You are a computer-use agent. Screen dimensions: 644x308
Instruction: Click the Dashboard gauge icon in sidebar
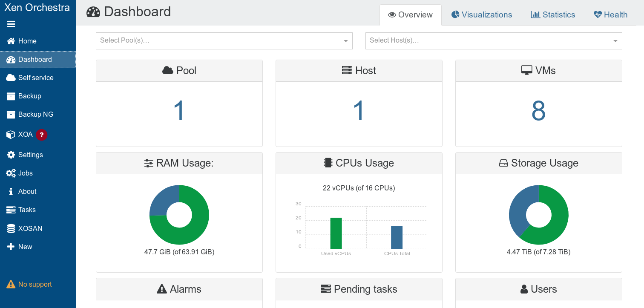coord(11,59)
